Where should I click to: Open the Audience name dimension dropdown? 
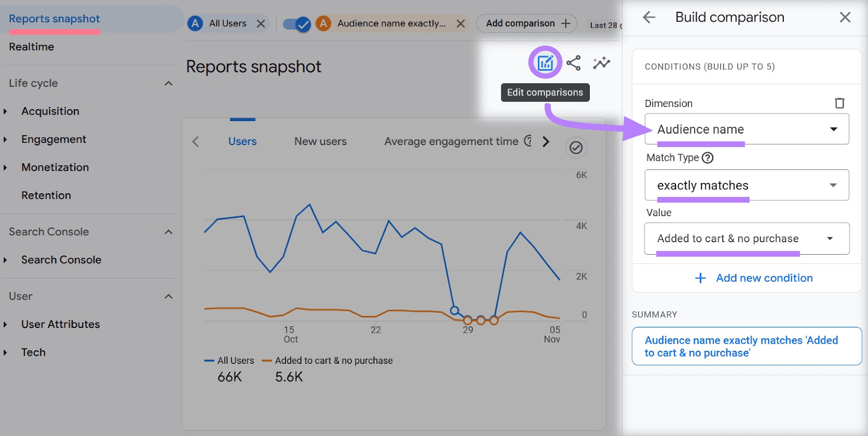point(746,129)
